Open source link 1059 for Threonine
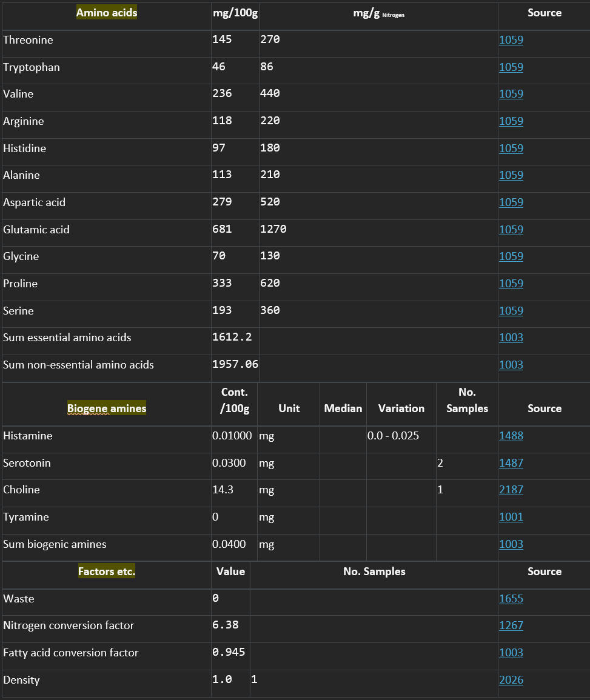Image resolution: width=590 pixels, height=700 pixels. [x=511, y=40]
